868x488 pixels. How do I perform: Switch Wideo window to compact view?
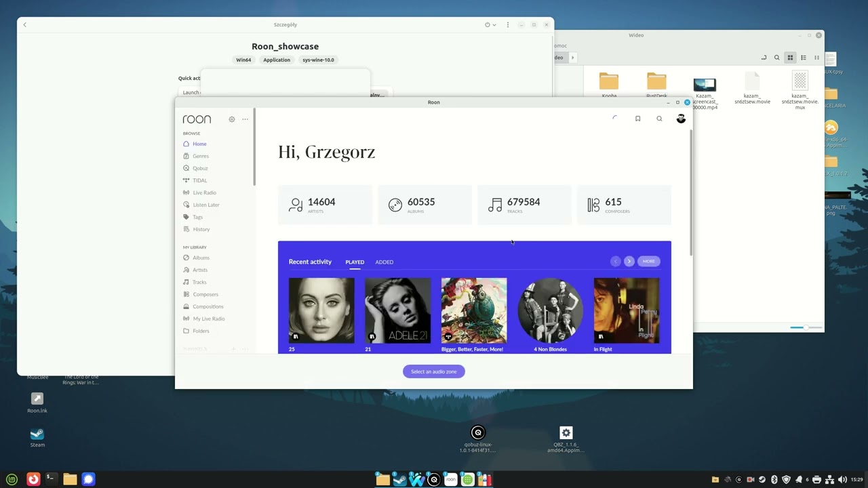[x=816, y=58]
